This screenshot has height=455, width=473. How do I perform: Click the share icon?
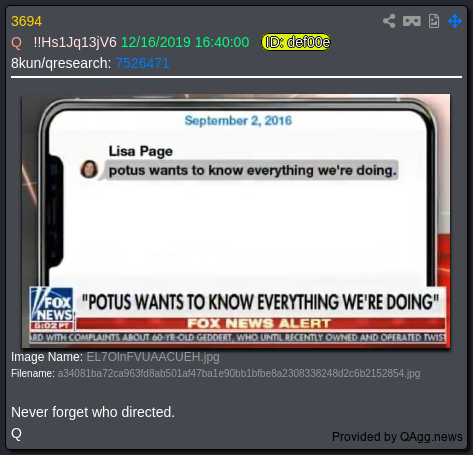coord(389,21)
